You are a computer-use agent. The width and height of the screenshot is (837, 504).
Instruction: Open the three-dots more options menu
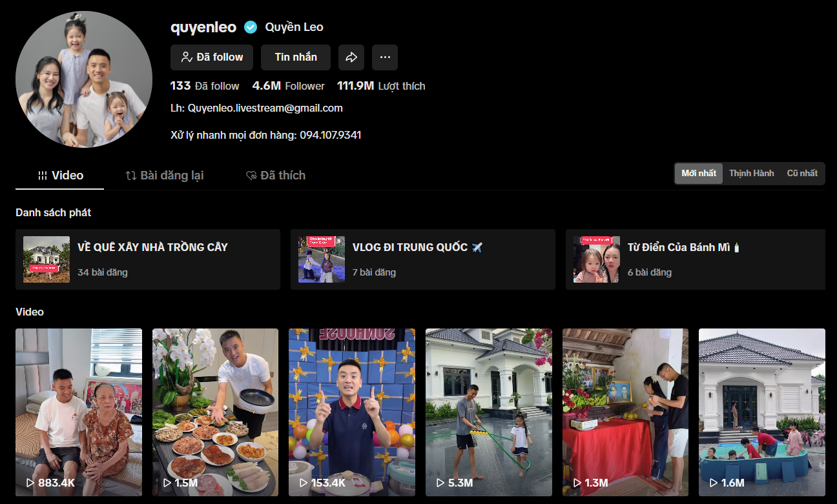click(x=385, y=57)
